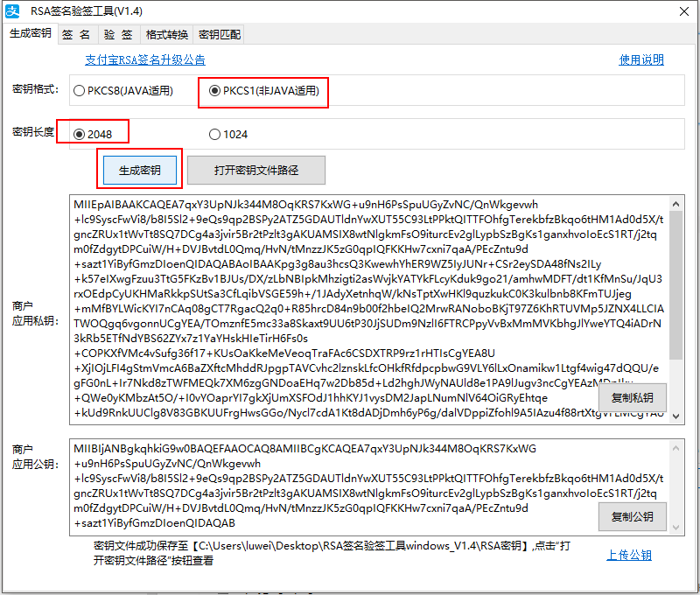Click the private key scrollbar thumb
The image size is (700, 595).
pos(675,285)
